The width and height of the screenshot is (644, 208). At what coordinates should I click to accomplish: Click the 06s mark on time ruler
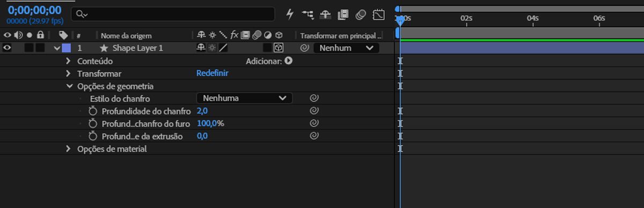599,18
